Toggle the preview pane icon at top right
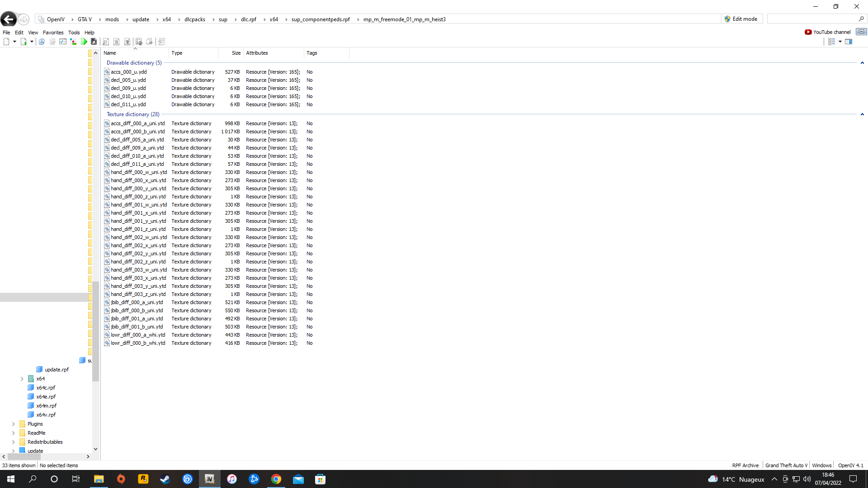This screenshot has height=488, width=868. tap(849, 42)
